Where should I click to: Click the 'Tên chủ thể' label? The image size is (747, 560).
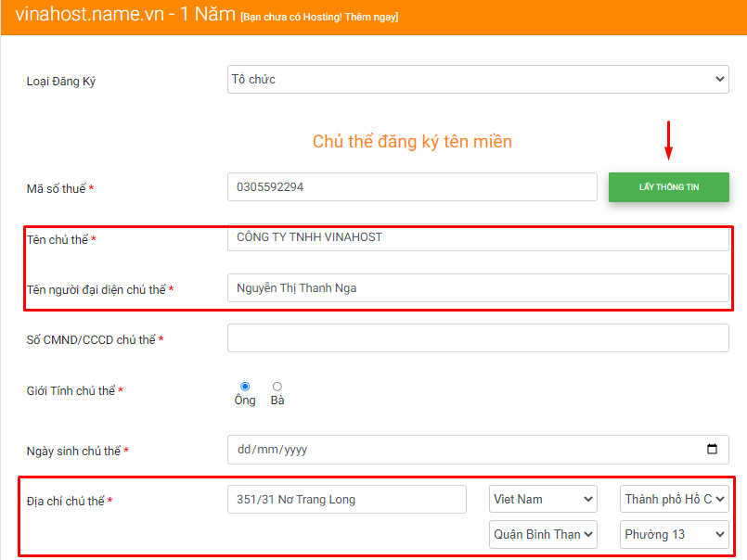pos(58,239)
